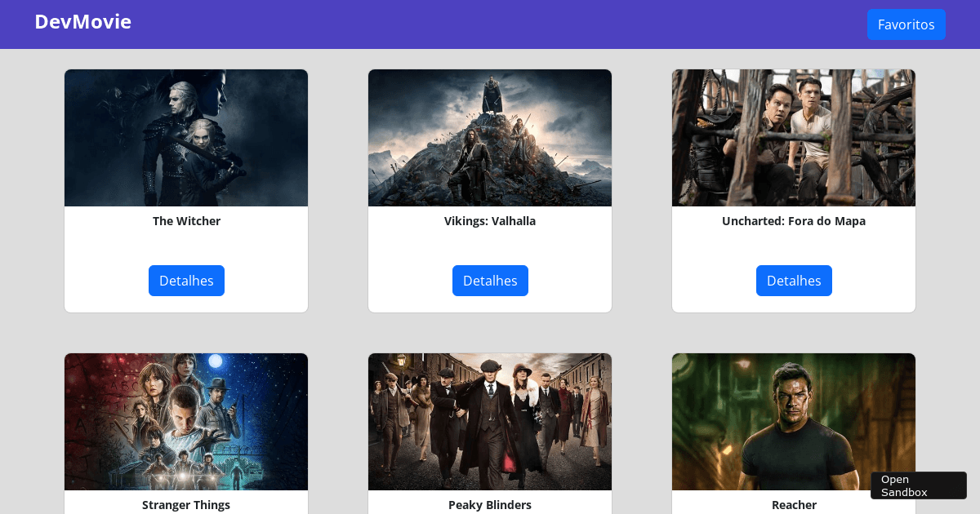This screenshot has height=514, width=980.
Task: Click the Reacher poster image
Action: [x=794, y=422]
